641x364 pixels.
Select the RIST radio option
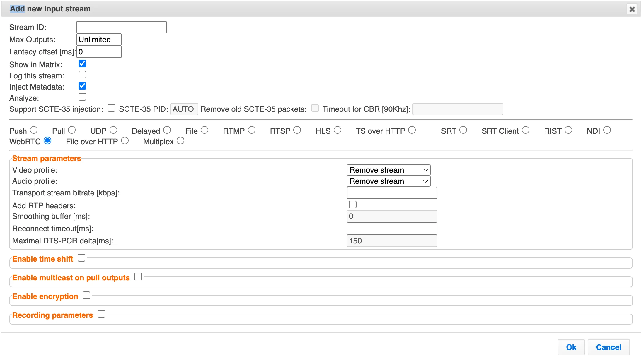(568, 130)
